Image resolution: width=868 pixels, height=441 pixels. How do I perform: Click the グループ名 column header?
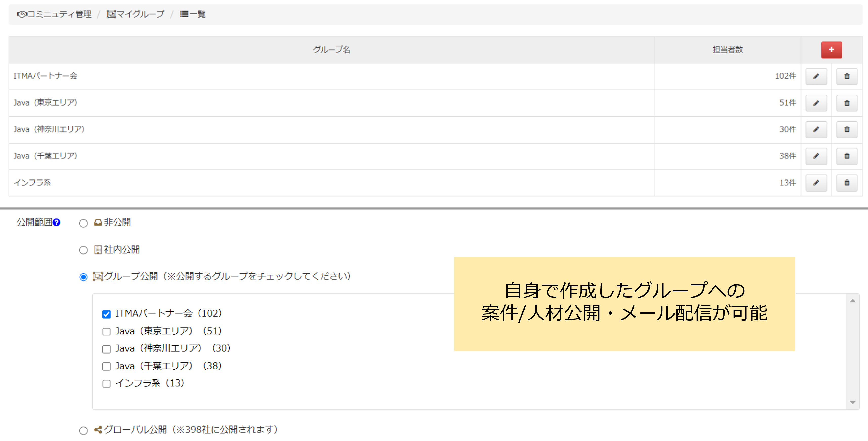(x=332, y=50)
